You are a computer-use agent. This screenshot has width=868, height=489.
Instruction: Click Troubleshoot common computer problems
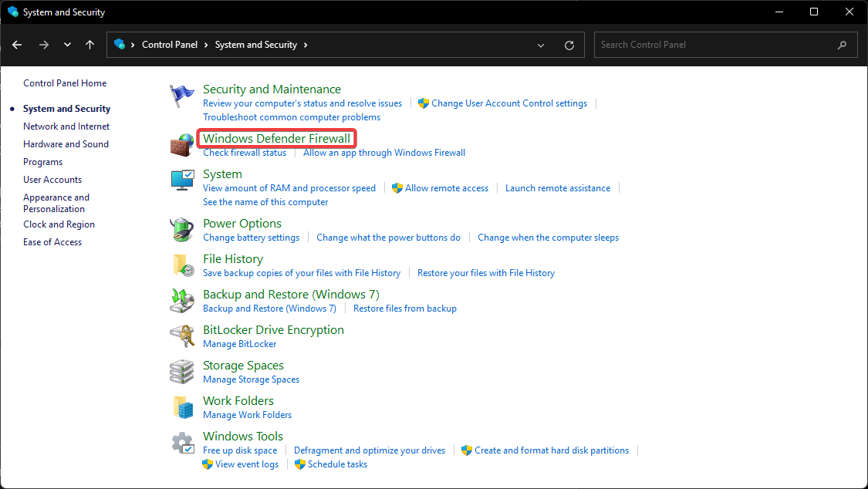pyautogui.click(x=292, y=117)
